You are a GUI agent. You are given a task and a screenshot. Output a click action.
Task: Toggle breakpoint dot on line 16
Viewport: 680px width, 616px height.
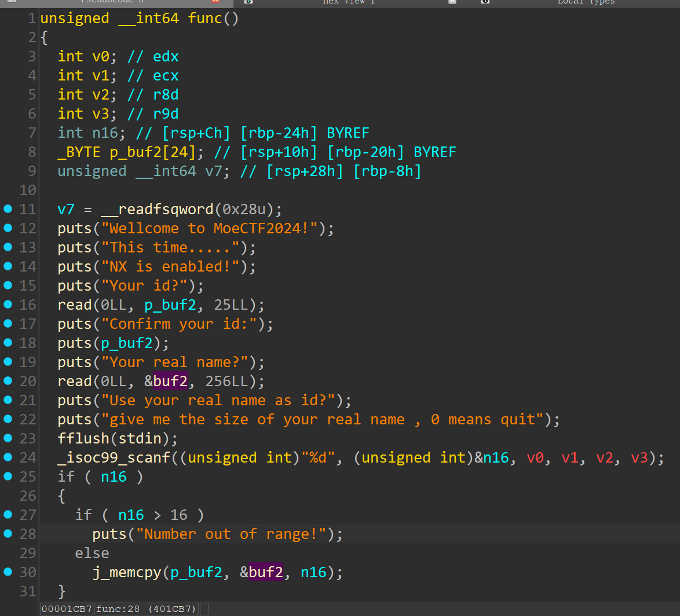(8, 305)
